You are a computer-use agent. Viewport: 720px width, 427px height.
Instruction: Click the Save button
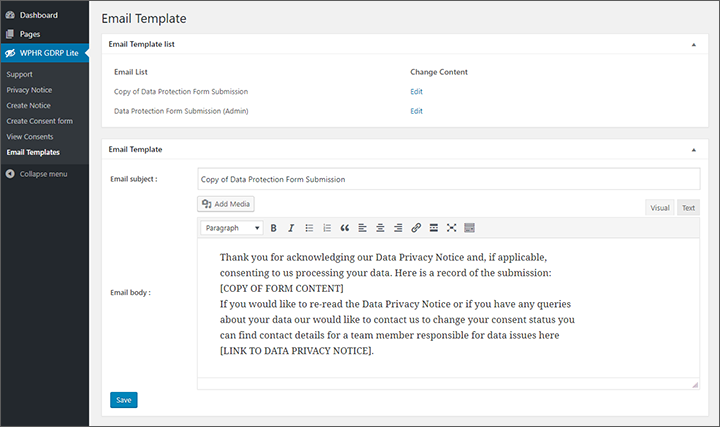point(123,400)
